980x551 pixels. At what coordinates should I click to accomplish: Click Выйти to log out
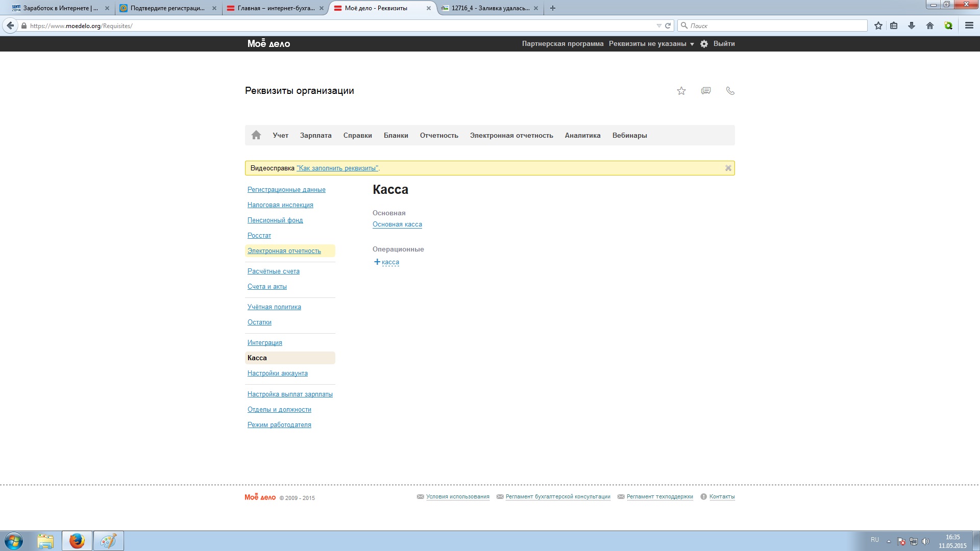coord(724,44)
